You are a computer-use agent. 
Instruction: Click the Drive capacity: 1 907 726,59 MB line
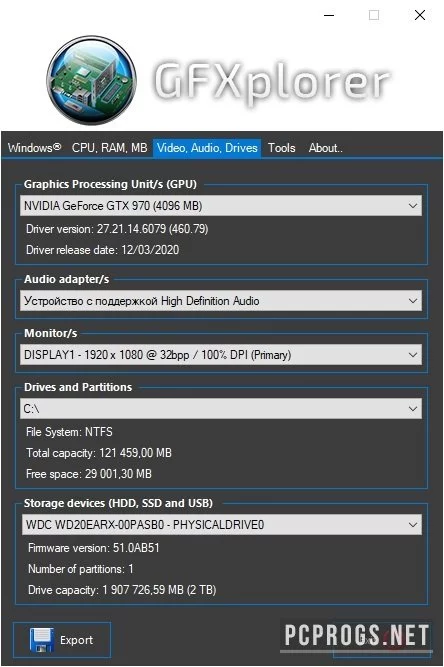122,590
